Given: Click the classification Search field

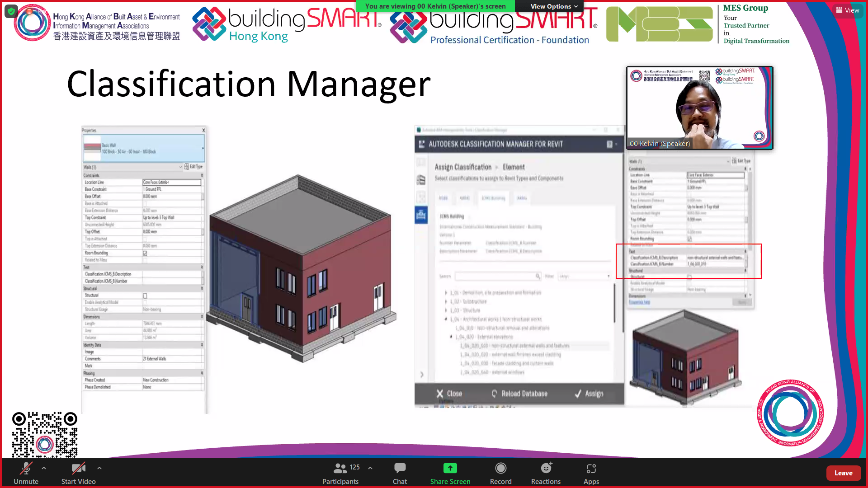Looking at the screenshot, I should (x=495, y=276).
